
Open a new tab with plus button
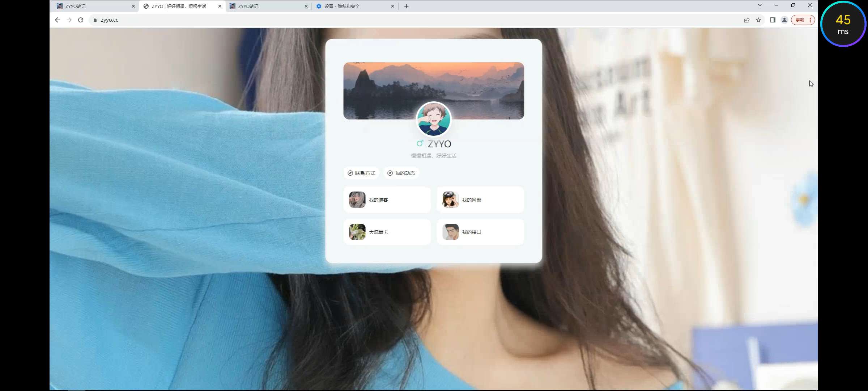[x=406, y=6]
